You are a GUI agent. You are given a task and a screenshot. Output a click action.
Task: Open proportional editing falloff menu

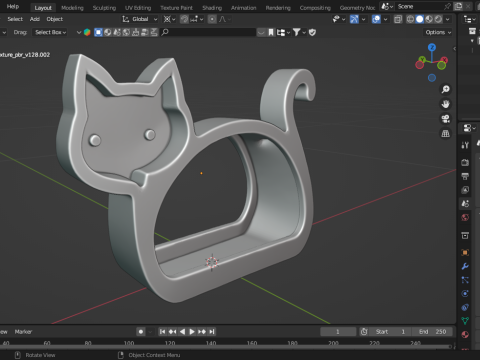click(x=225, y=19)
